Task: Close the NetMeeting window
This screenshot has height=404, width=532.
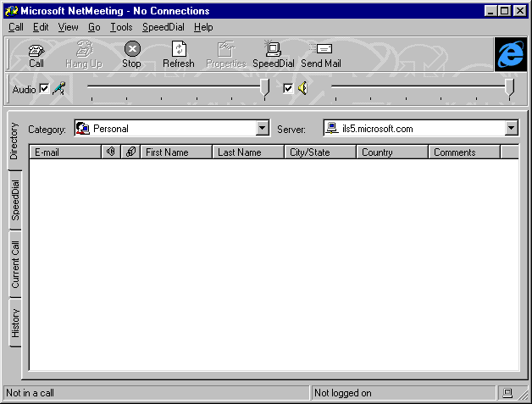Action: tap(519, 11)
